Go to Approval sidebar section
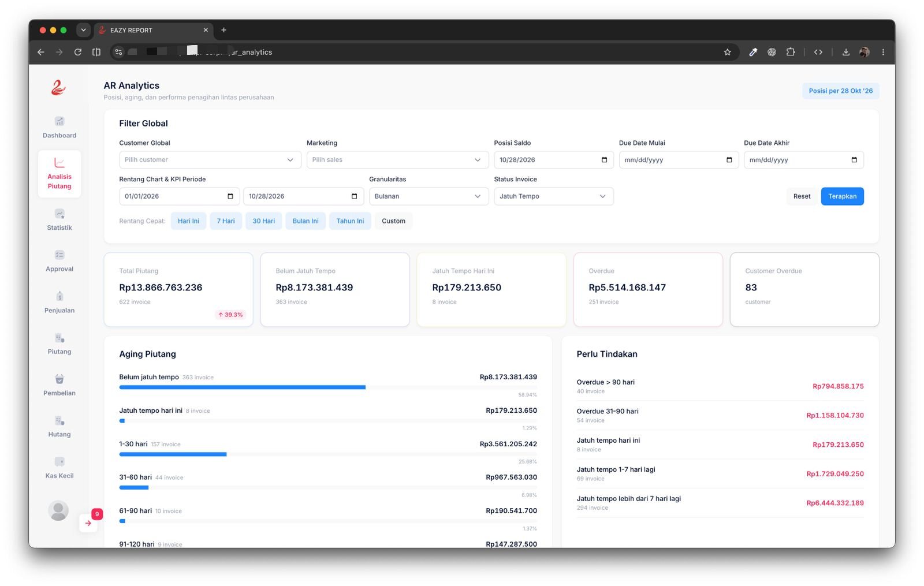The image size is (924, 586). [x=59, y=262]
